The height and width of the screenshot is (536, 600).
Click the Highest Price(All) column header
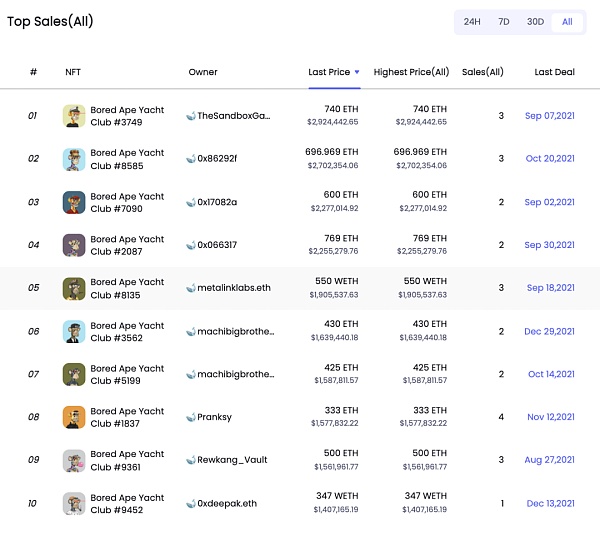[411, 73]
